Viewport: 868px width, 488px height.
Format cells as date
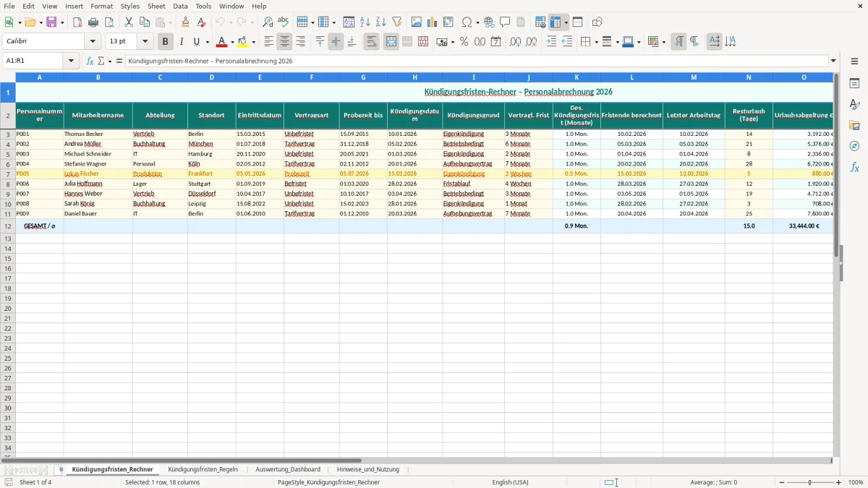pyautogui.click(x=495, y=42)
